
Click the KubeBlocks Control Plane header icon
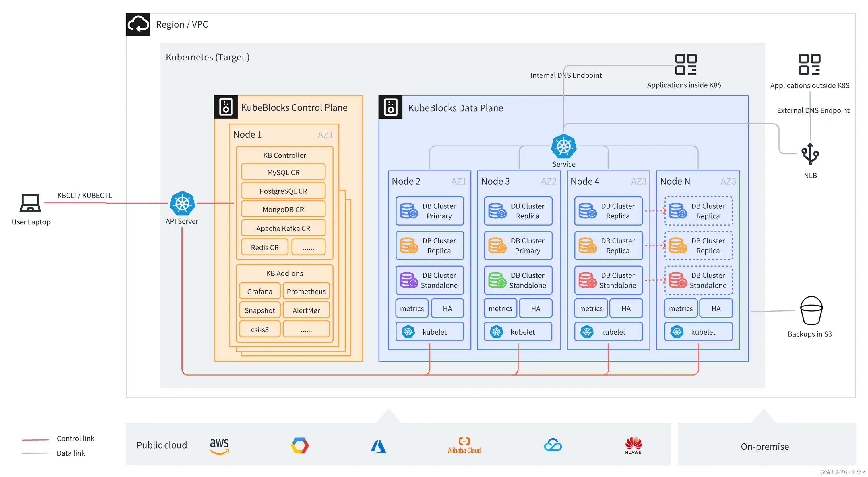point(226,107)
